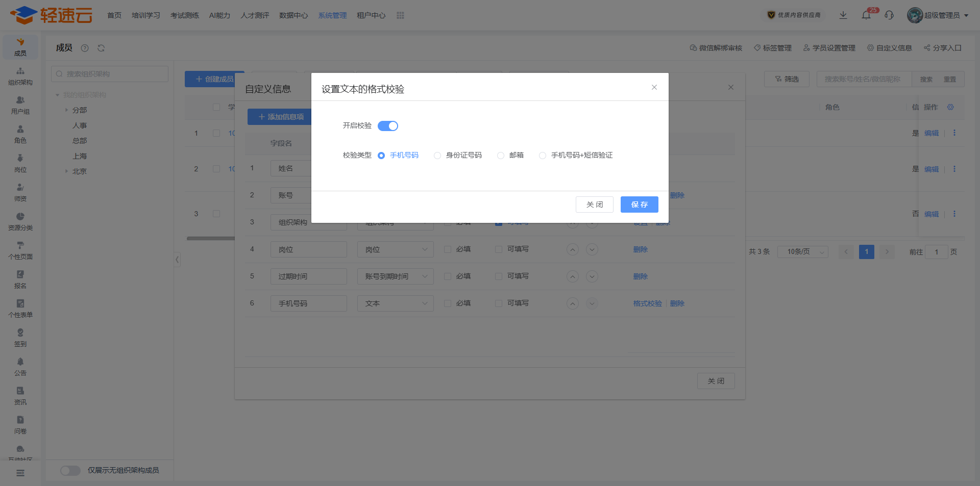
Task: Open the notification bell icon
Action: pyautogui.click(x=866, y=15)
